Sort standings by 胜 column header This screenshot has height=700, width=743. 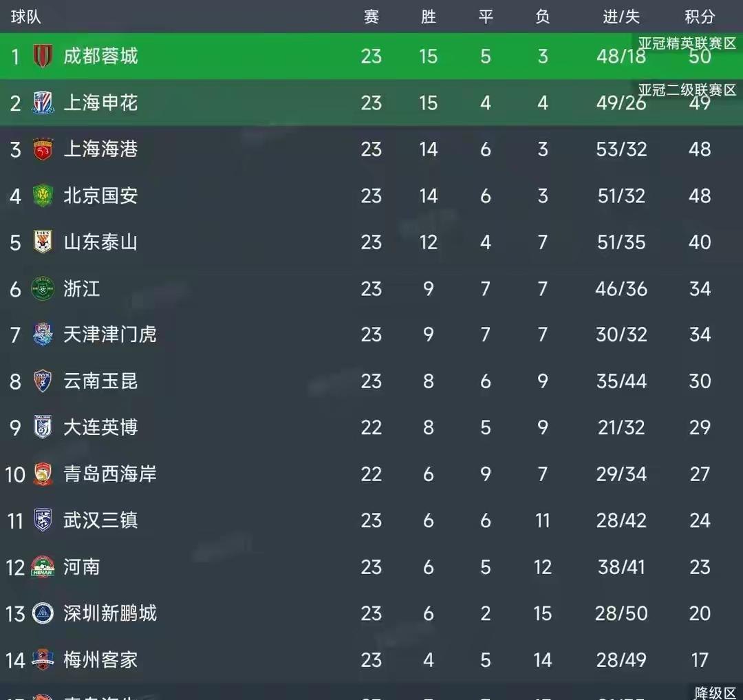point(429,17)
